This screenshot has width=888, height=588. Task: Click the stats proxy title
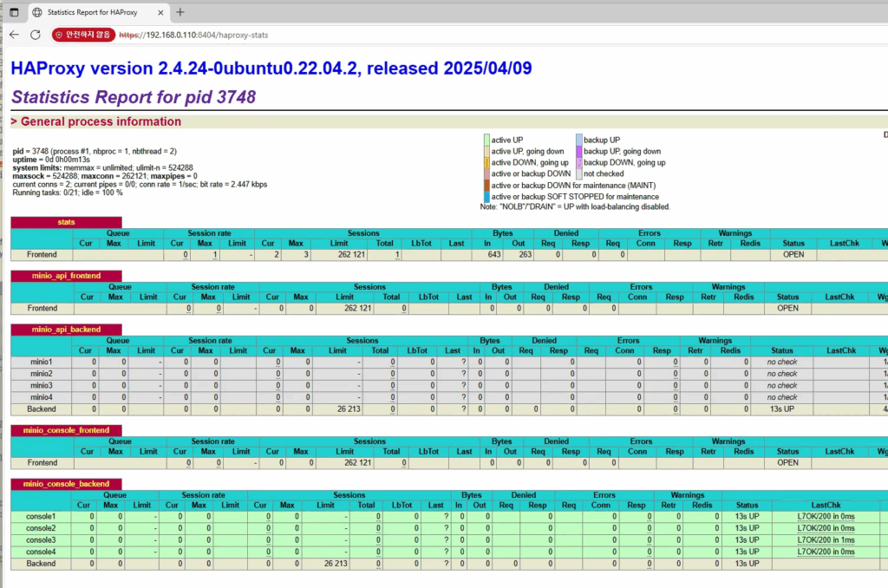66,222
